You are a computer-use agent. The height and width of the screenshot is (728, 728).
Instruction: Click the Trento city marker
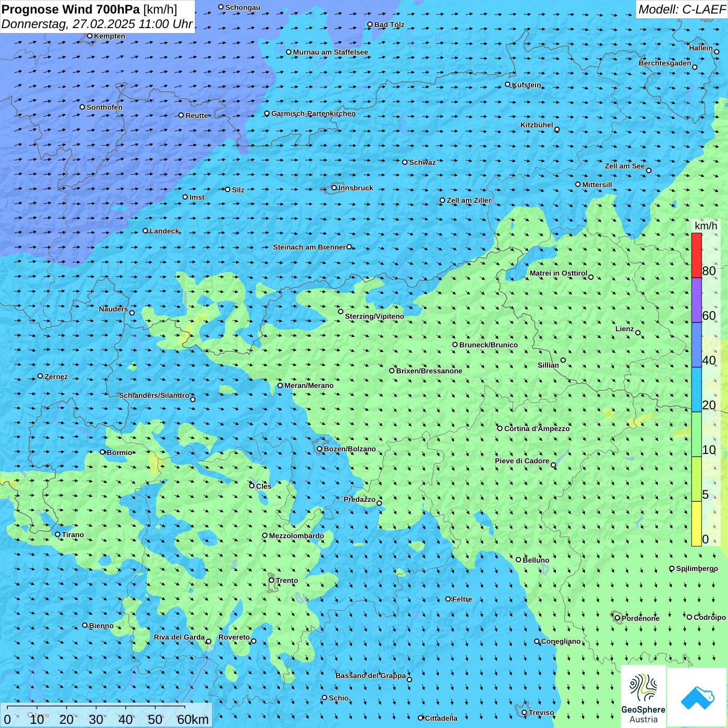click(271, 580)
